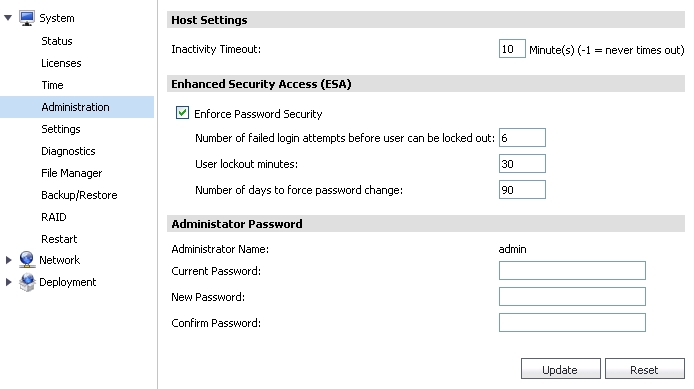This screenshot has height=389, width=694.
Task: Click the Update button
Action: [x=560, y=369]
